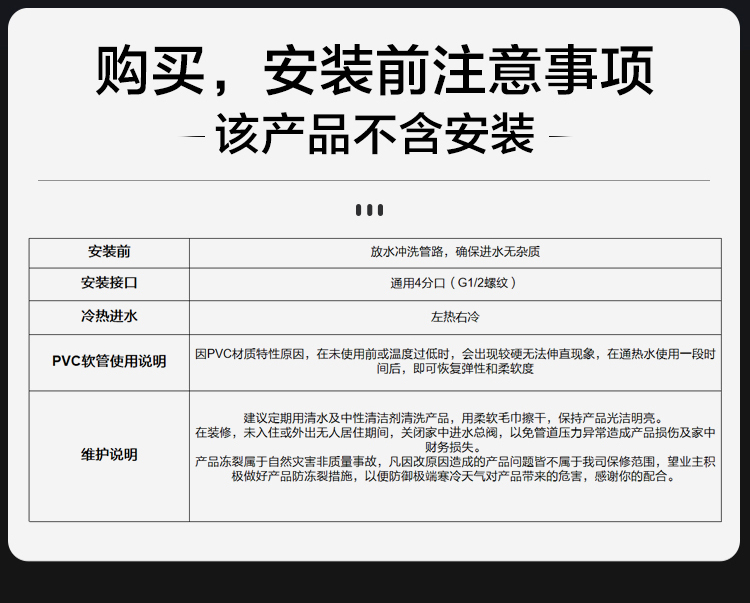Screen dimensions: 750x603
Task: Click the 安装前 row header
Action: 109,251
